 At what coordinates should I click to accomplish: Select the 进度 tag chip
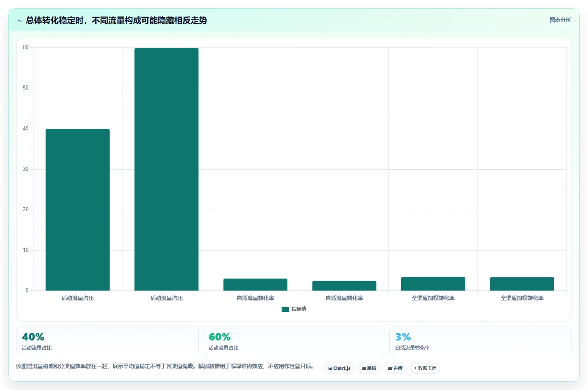(x=395, y=368)
